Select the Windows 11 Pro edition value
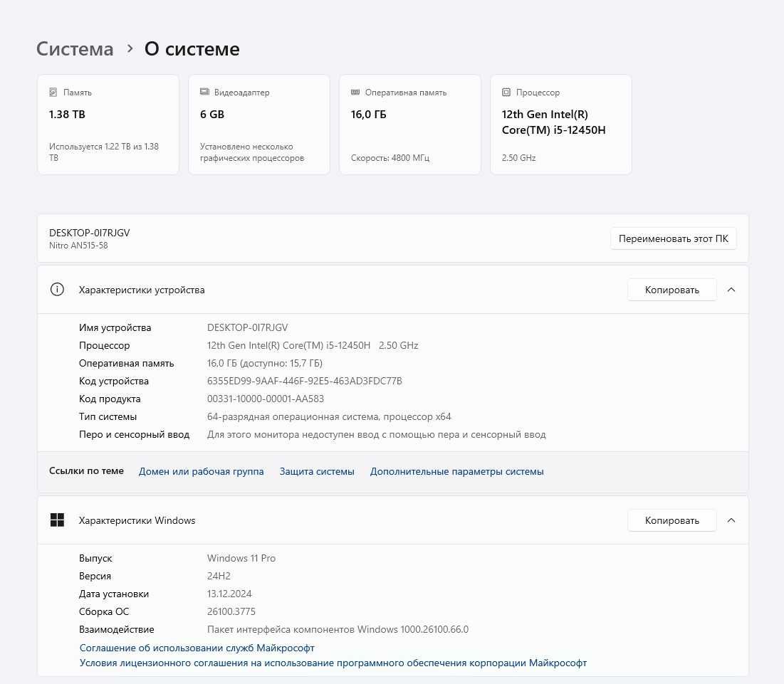Viewport: 784px width, 684px height. coord(241,558)
